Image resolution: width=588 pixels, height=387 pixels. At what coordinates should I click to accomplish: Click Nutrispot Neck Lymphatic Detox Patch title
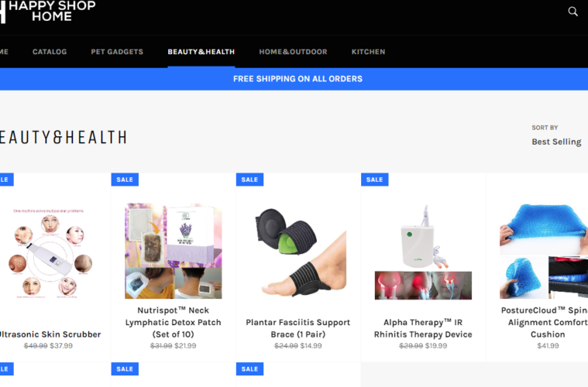tap(174, 322)
